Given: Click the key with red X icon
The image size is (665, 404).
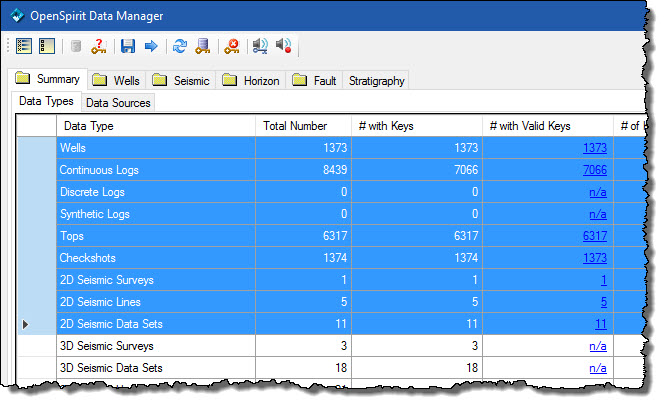Looking at the screenshot, I should point(232,46).
